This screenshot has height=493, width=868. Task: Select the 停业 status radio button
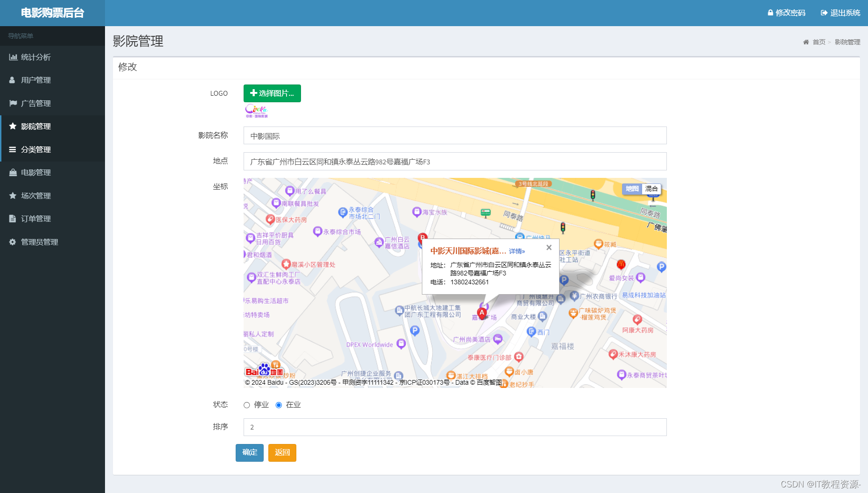(x=247, y=405)
